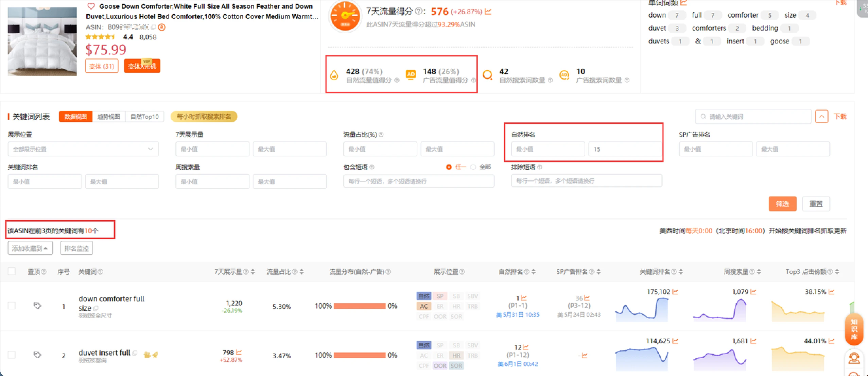Open the 7-day traffic score trend chart icon
The image size is (868, 376).
[488, 12]
